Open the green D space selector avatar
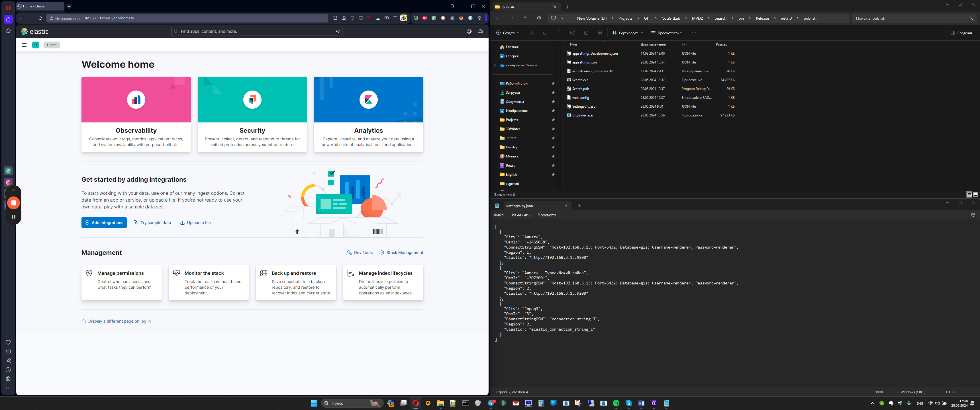The height and width of the screenshot is (410, 980). tap(36, 45)
